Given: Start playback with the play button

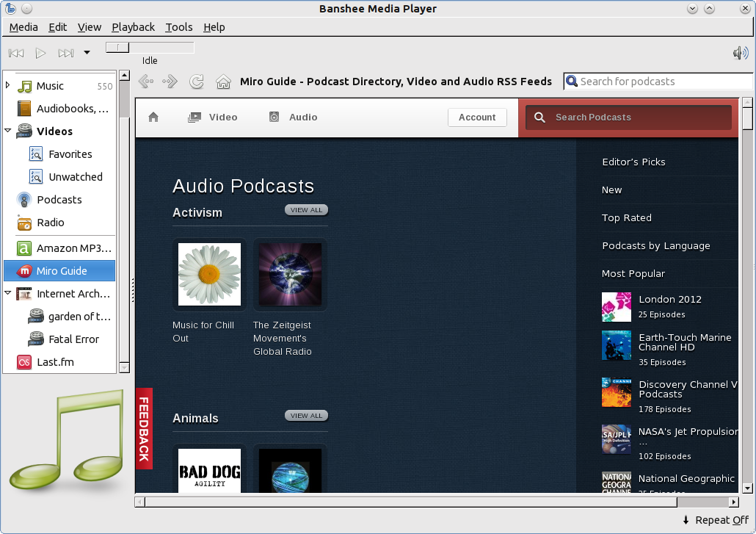Looking at the screenshot, I should coord(41,53).
